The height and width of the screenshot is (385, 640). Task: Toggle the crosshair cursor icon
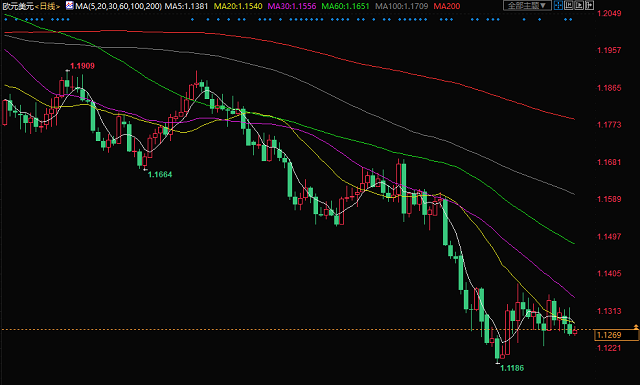pos(558,5)
